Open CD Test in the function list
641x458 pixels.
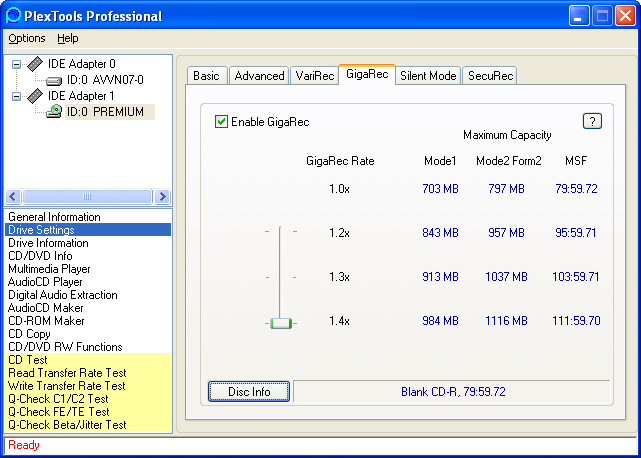tap(88, 360)
